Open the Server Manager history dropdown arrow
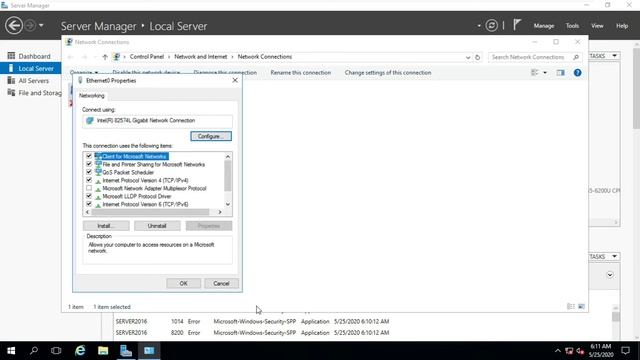This screenshot has width=640, height=360. tap(41, 25)
